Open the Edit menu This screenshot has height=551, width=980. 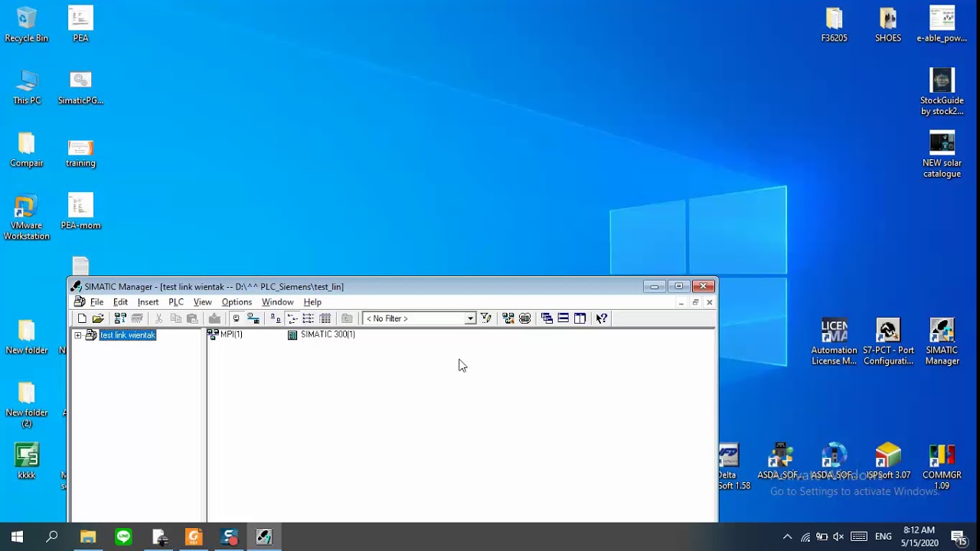tap(120, 302)
